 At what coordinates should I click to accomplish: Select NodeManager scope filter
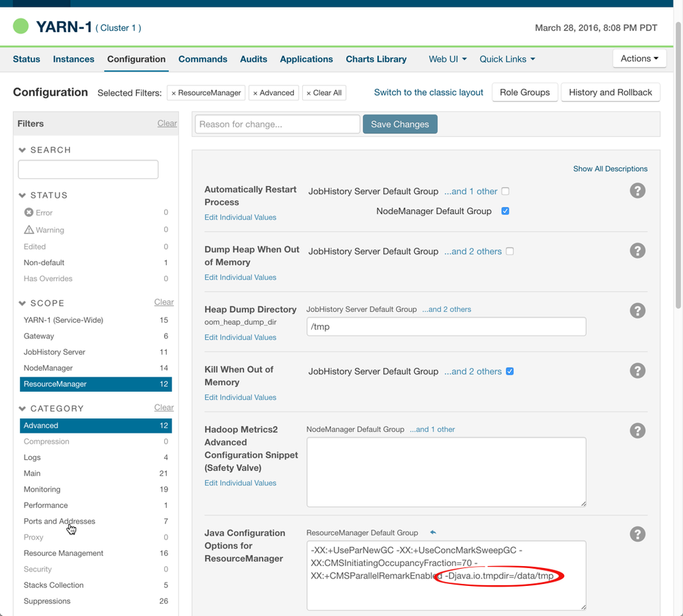click(x=96, y=368)
